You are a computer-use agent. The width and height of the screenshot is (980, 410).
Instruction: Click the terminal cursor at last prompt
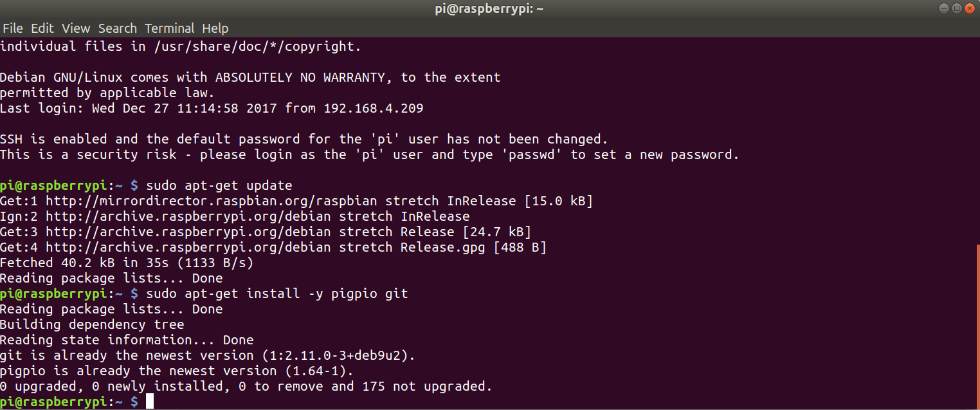pos(150,402)
